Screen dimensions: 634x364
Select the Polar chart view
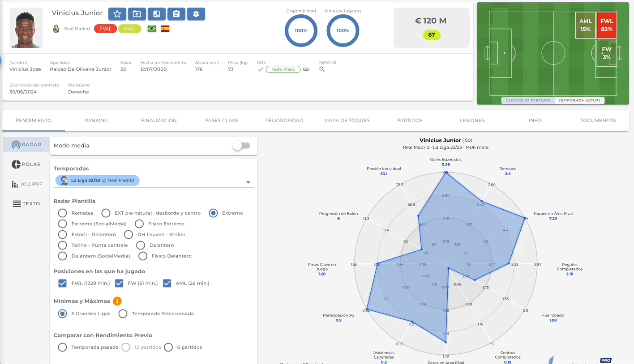(x=26, y=164)
